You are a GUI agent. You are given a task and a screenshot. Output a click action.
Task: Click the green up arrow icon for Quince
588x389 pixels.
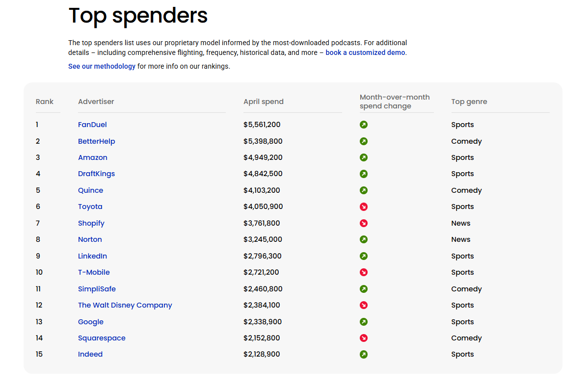(364, 190)
